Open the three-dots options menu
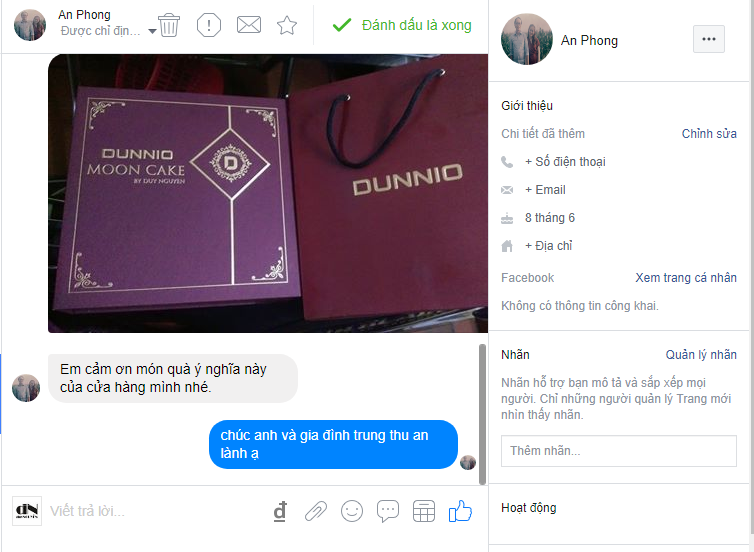This screenshot has width=754, height=552. (x=709, y=39)
